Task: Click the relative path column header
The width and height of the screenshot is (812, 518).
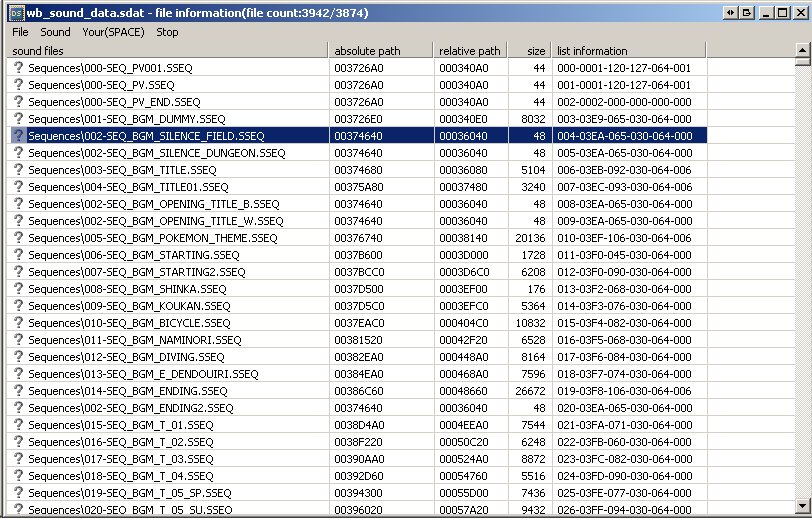Action: [470, 50]
